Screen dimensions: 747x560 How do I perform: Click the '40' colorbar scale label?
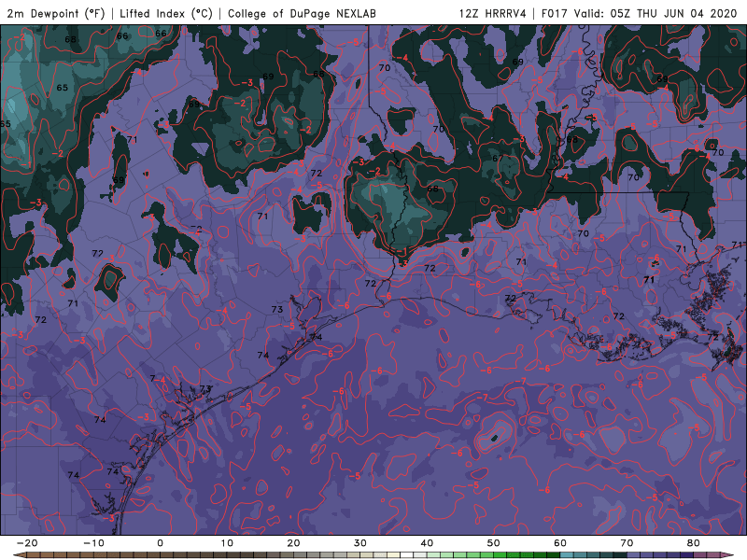click(x=427, y=543)
